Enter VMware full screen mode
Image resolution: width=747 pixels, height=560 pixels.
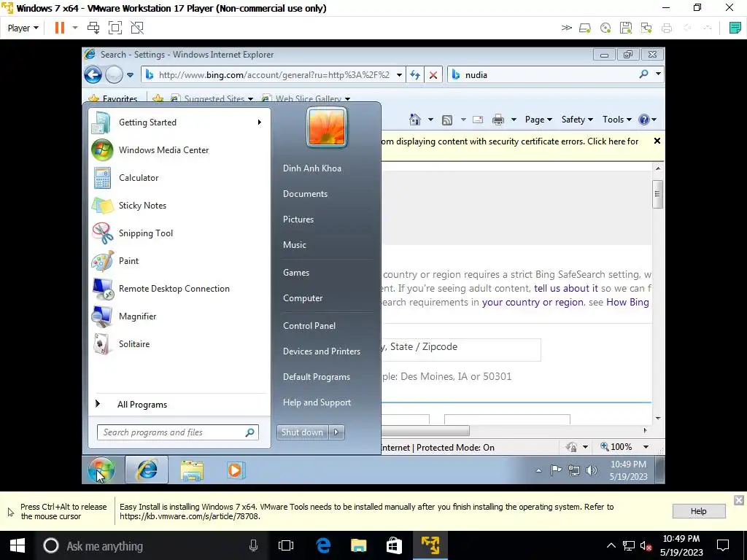115,28
